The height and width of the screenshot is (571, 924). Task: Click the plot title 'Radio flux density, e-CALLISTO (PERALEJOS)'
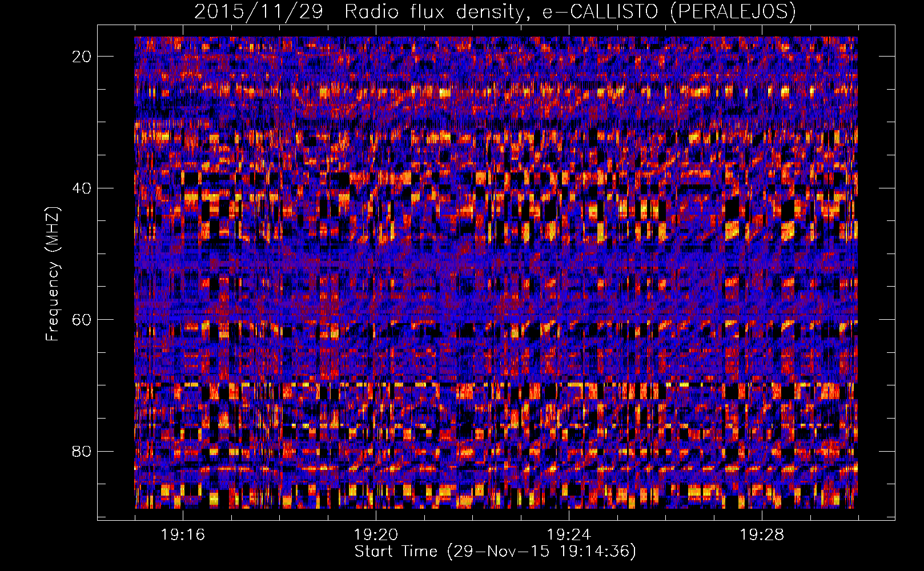570,11
